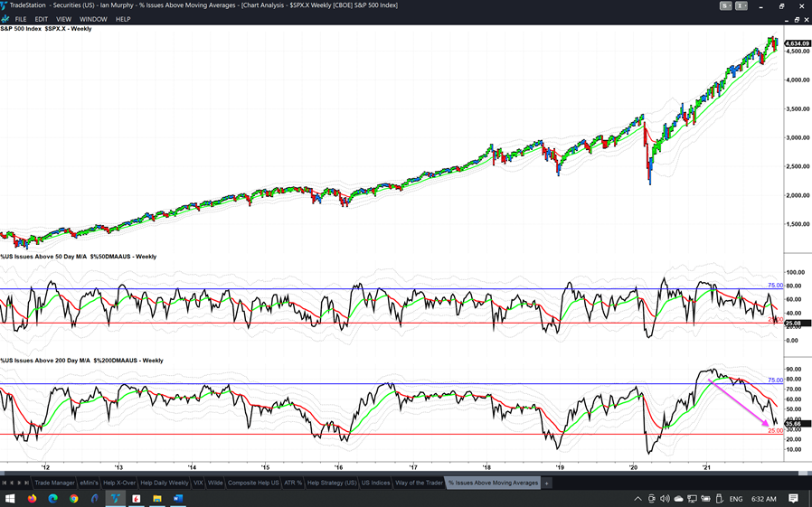Launch Microsoft Edge from the taskbar
The height and width of the screenshot is (507, 812).
click(x=53, y=498)
